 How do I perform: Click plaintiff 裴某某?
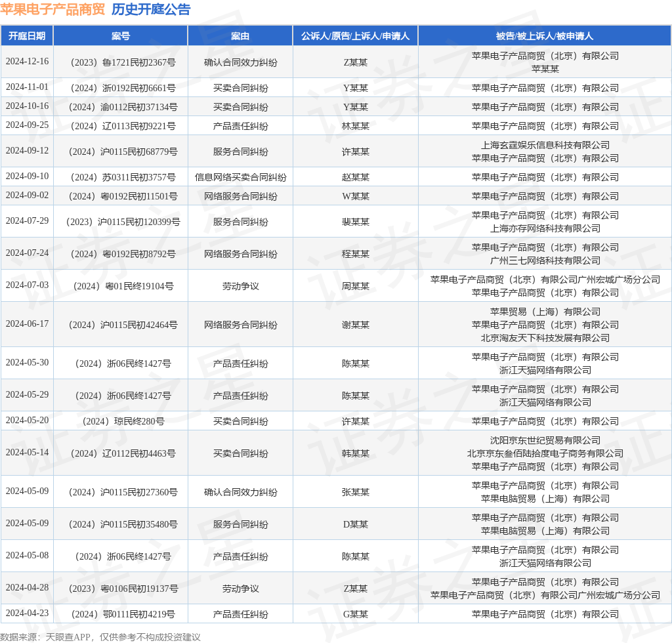(355, 222)
